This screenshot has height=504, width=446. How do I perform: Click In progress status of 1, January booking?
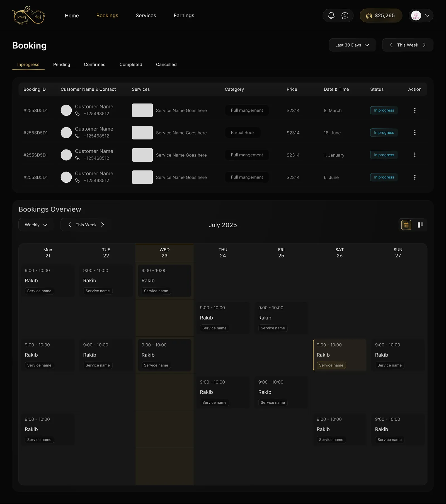[384, 155]
